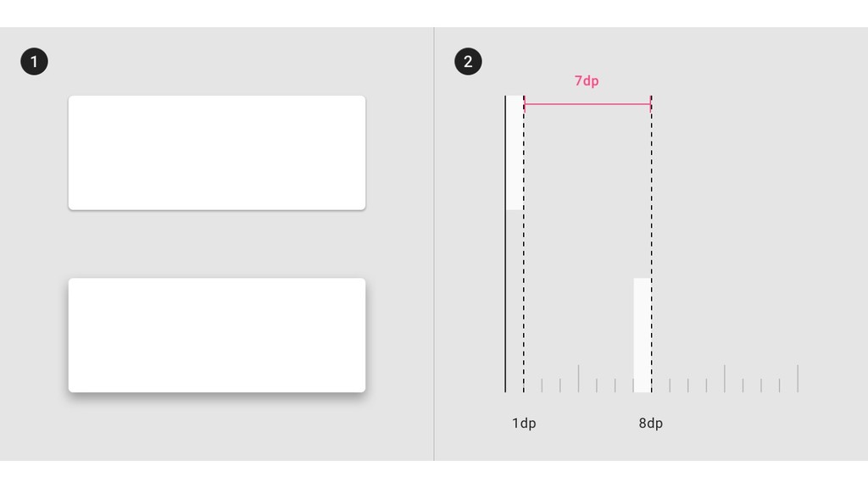This screenshot has height=488, width=868.
Task: Click the tall tick mark just before the last one
Action: coord(724,379)
